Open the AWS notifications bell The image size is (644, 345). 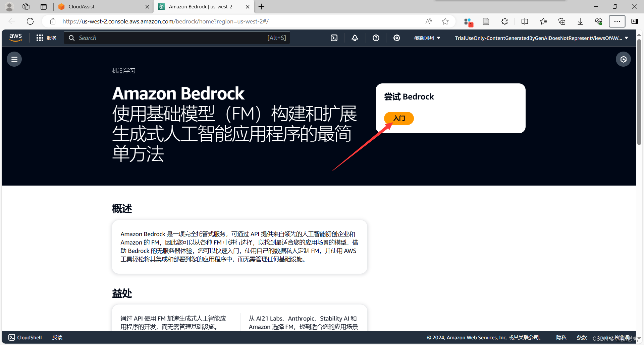355,38
